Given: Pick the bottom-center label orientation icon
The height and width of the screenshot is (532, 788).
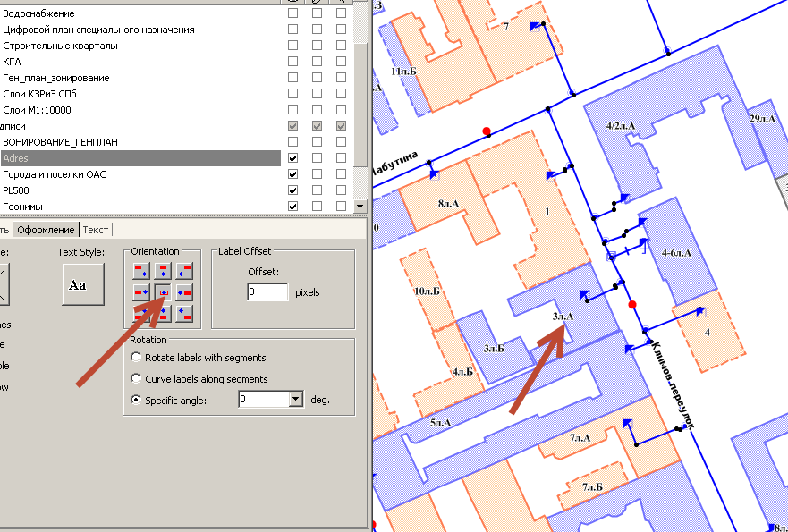Looking at the screenshot, I should [x=163, y=313].
